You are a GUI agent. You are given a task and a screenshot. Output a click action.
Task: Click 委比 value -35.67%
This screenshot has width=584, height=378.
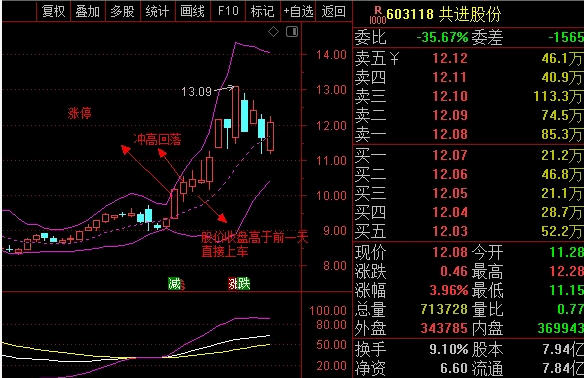pyautogui.click(x=442, y=37)
